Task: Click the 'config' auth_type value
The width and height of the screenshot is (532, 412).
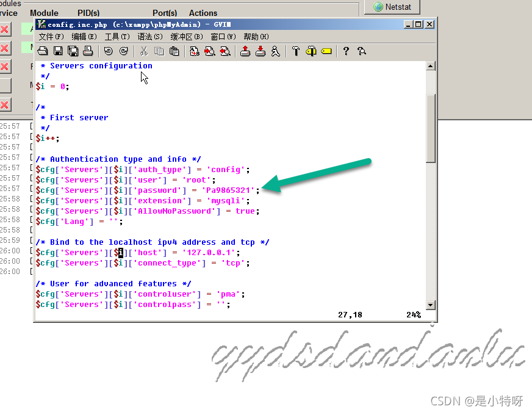Action: [226, 170]
